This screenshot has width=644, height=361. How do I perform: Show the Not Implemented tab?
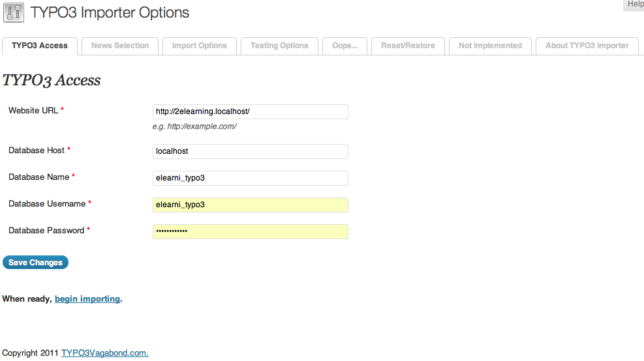pyautogui.click(x=490, y=46)
